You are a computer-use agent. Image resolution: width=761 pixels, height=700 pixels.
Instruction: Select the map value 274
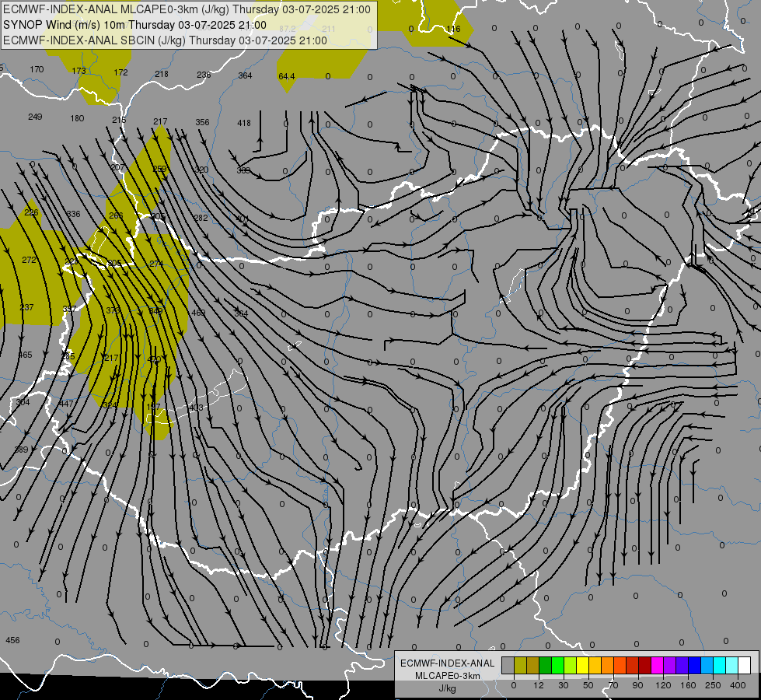tap(156, 264)
